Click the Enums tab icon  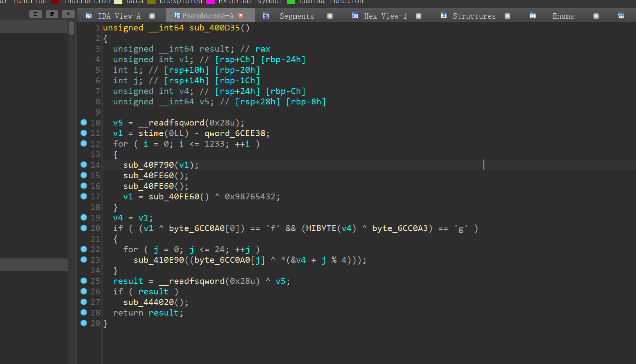[x=532, y=16]
